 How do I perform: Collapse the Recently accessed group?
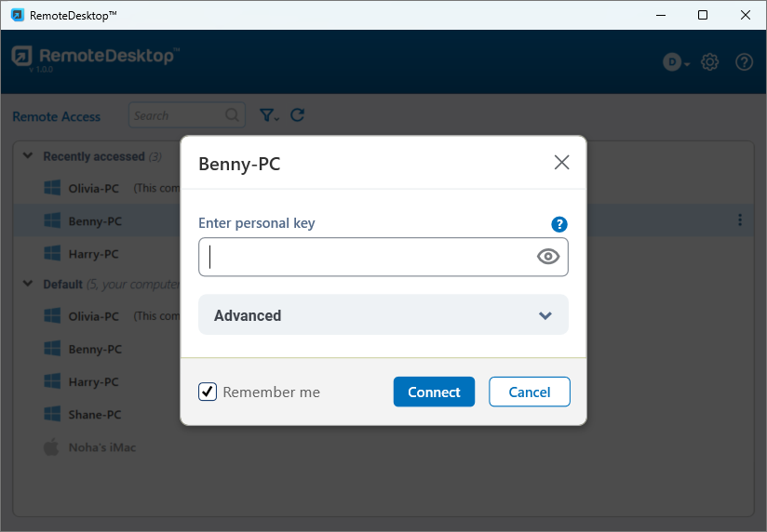26,156
